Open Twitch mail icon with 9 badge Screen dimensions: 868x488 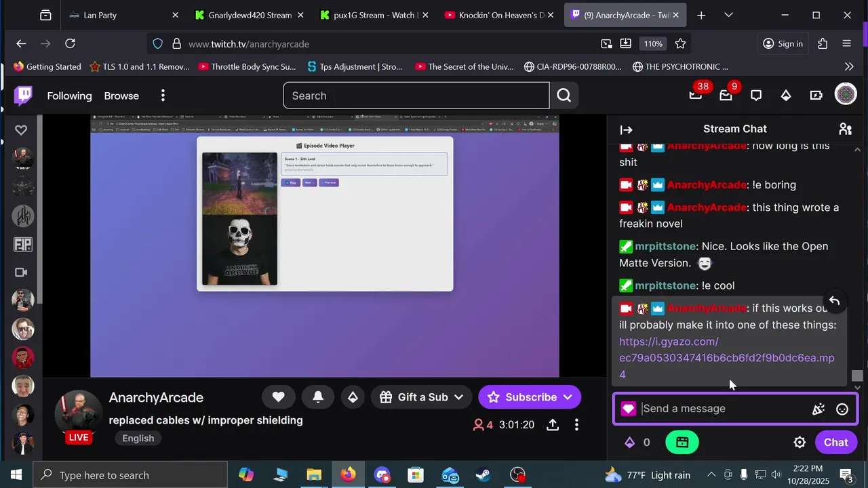[726, 96]
